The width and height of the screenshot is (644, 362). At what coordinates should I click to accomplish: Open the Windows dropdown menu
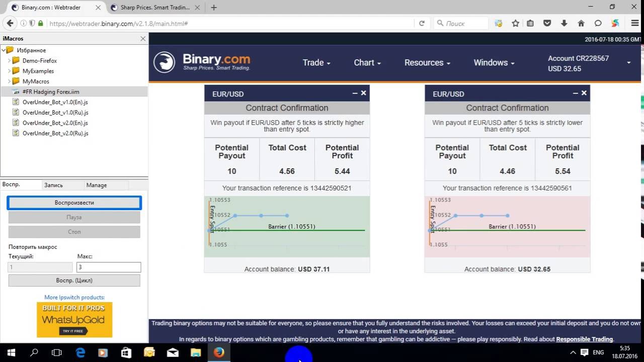[494, 62]
